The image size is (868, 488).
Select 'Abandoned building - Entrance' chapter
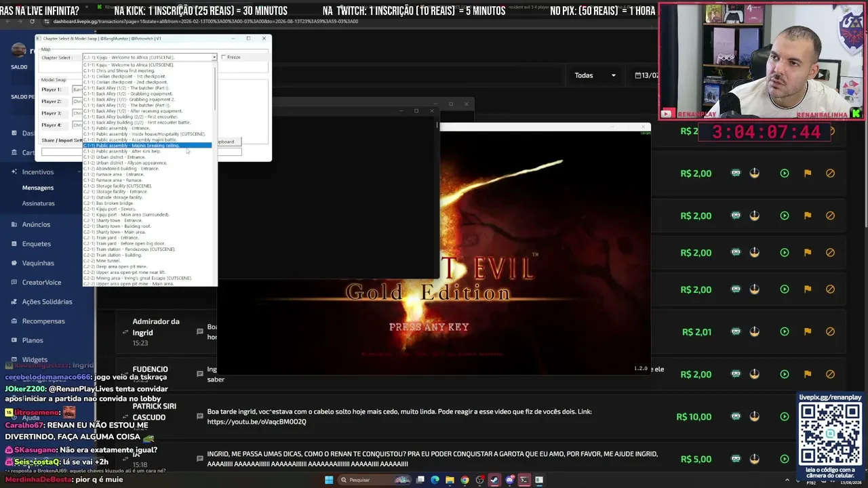tap(147, 169)
